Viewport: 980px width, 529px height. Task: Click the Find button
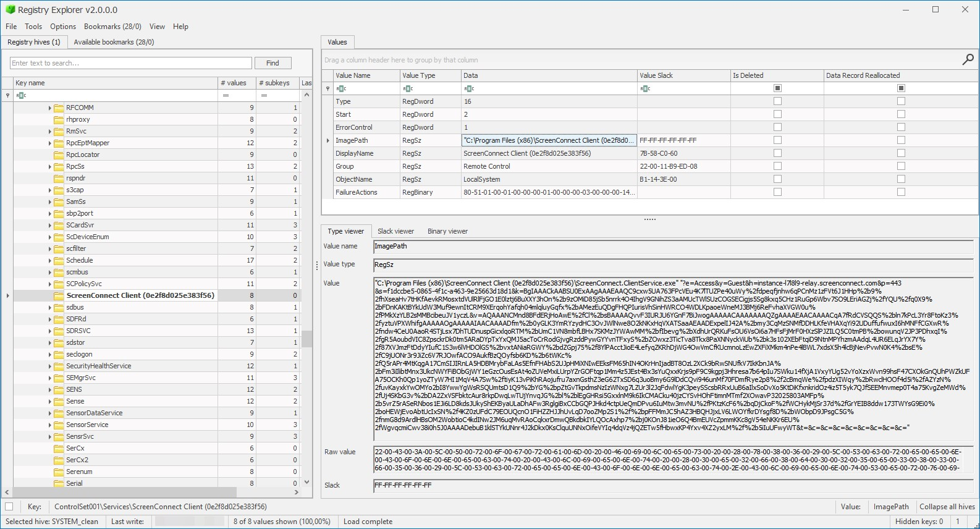(x=272, y=63)
